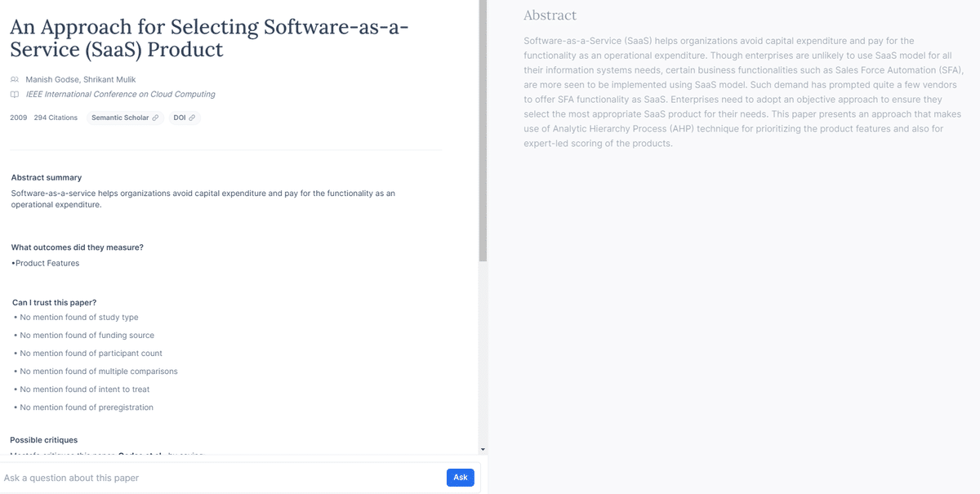Collapse the Can I trust this paper section
This screenshot has width=980, height=494.
pos(54,301)
